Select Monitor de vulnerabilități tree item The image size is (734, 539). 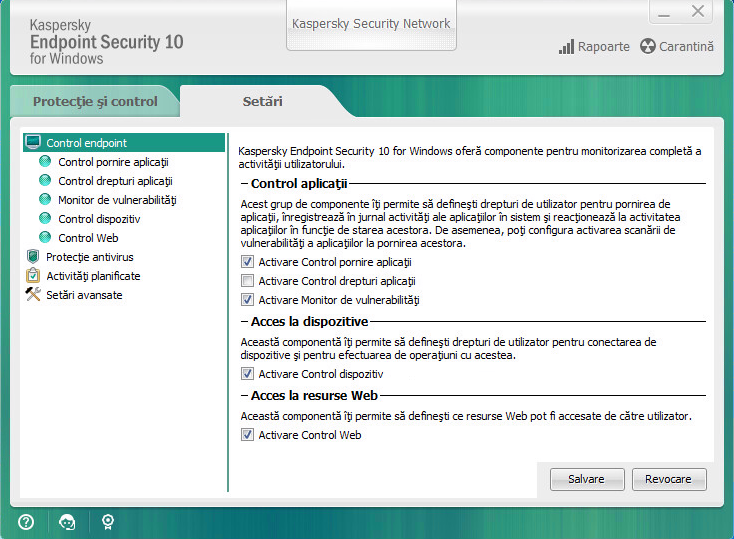pos(117,200)
